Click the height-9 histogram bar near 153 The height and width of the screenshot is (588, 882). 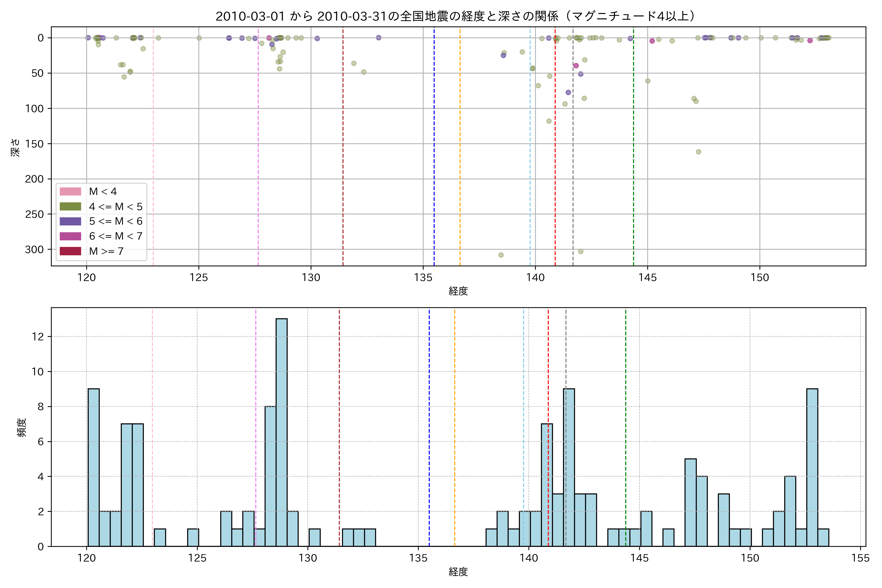pyautogui.click(x=812, y=467)
